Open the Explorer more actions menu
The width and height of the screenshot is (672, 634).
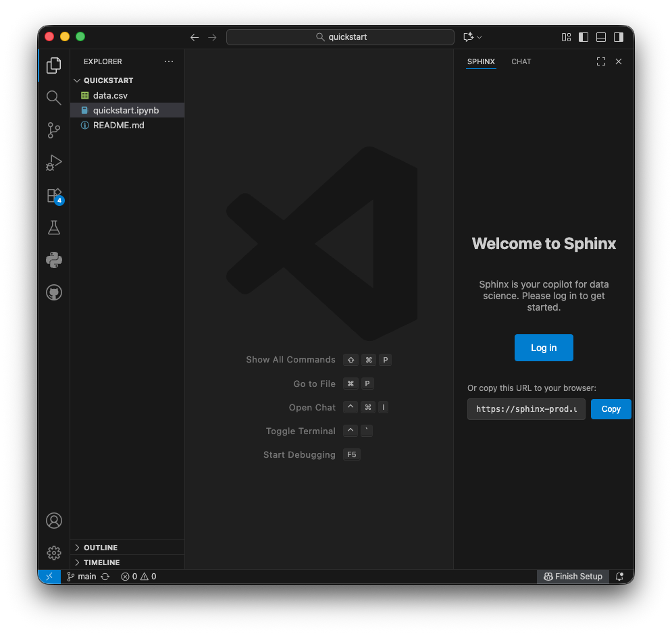tap(169, 61)
